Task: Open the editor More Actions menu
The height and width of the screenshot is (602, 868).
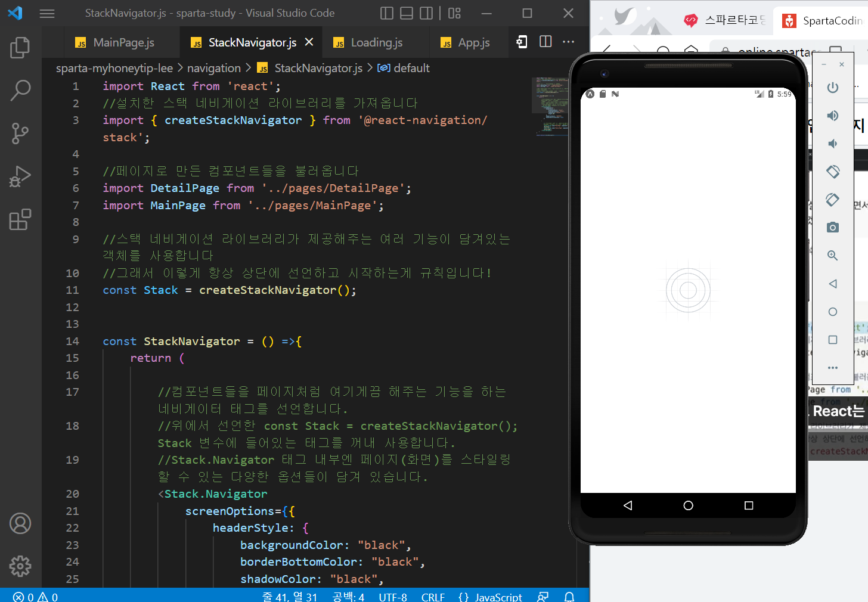Action: pos(569,42)
